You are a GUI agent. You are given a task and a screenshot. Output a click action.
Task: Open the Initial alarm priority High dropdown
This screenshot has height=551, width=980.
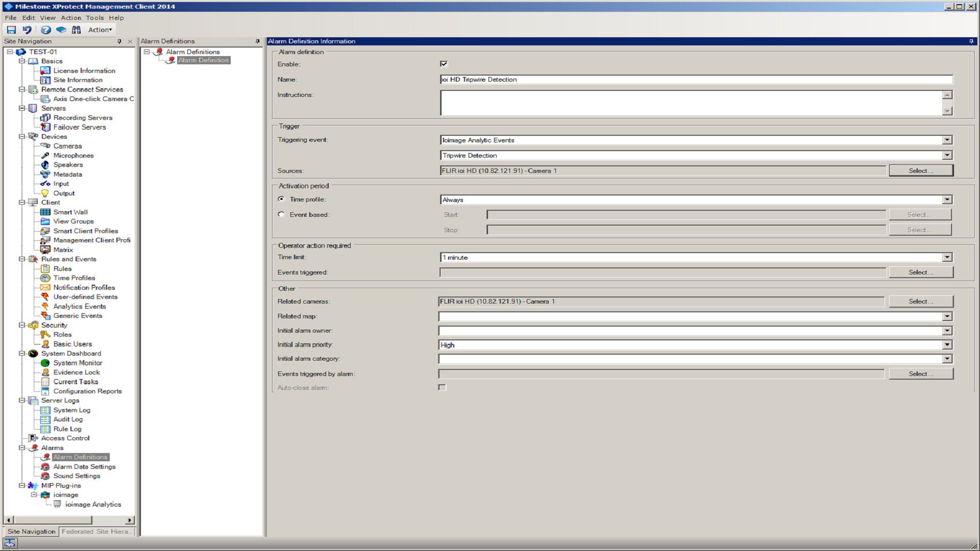947,345
